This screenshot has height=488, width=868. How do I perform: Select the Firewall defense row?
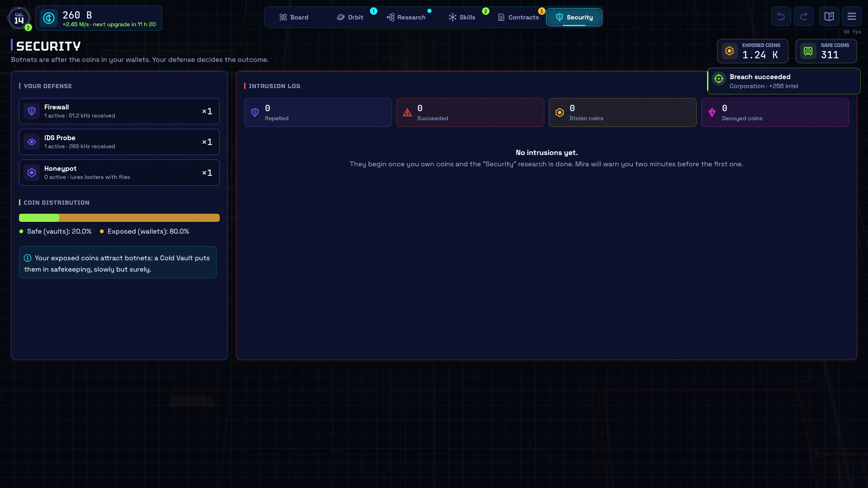click(x=119, y=111)
